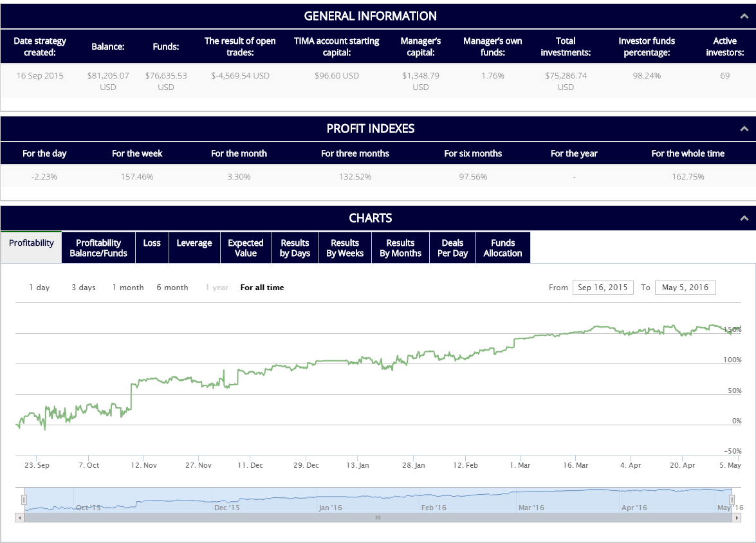Choose the 3 days chart range

coord(83,288)
